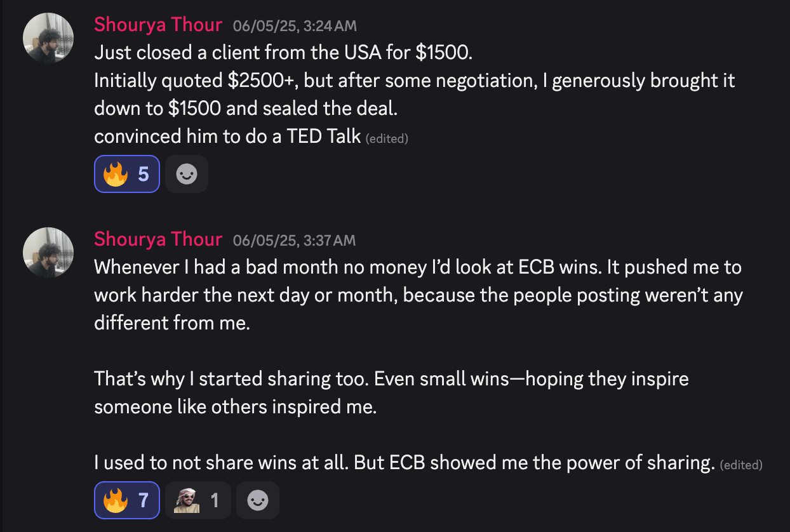Click the line 'convinced him to do a TED Talk'
The height and width of the screenshot is (532, 790).
(x=227, y=136)
